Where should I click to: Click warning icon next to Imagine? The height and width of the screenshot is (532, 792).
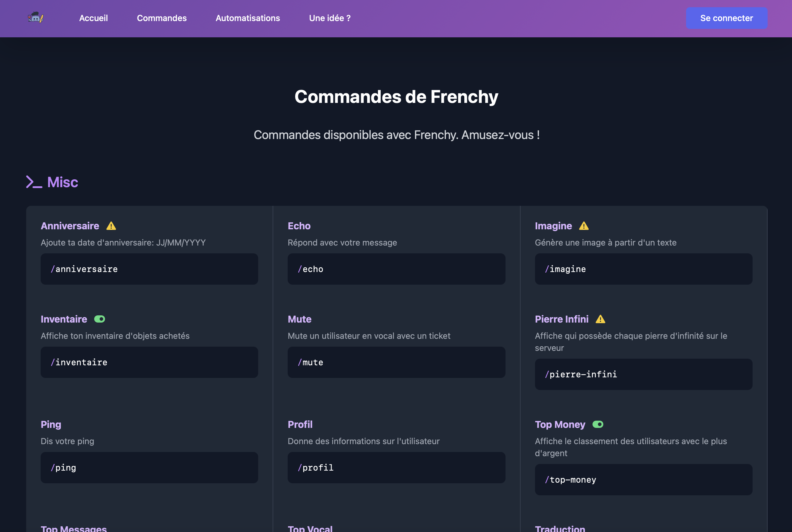coord(584,226)
